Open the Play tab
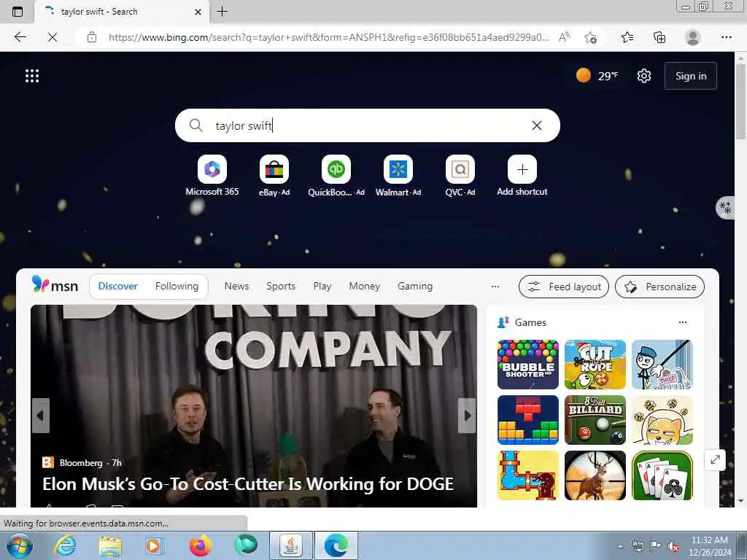Viewport: 747px width, 560px height. point(322,286)
